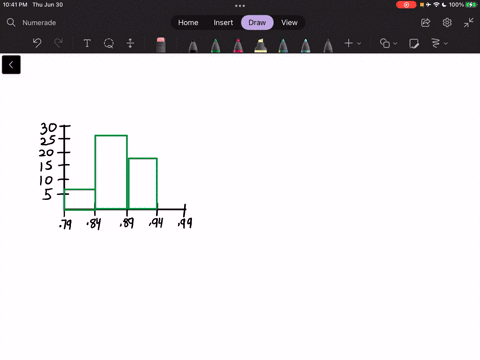Select the light teal pen
480x360 pixels.
click(305, 46)
